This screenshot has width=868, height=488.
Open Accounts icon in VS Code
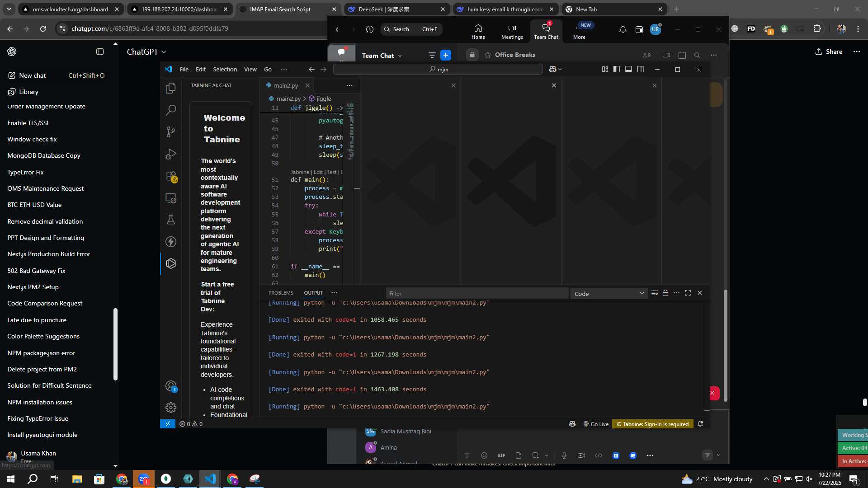coord(171,386)
